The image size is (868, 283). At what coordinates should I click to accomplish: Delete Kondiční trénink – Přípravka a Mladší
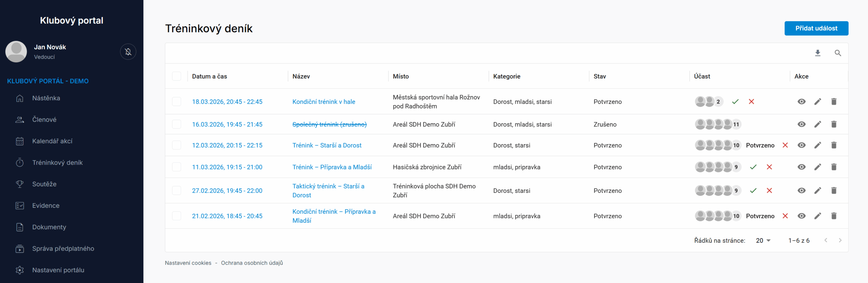click(x=834, y=216)
